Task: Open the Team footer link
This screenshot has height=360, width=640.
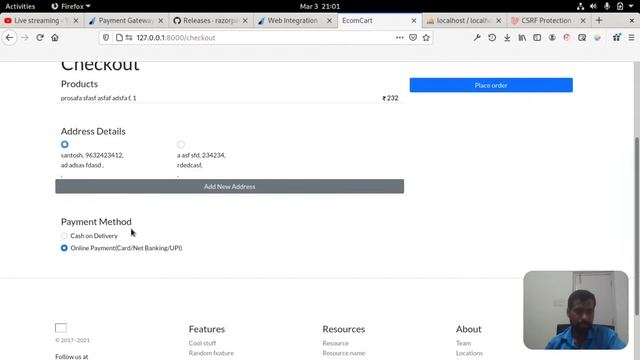Action: 463,343
